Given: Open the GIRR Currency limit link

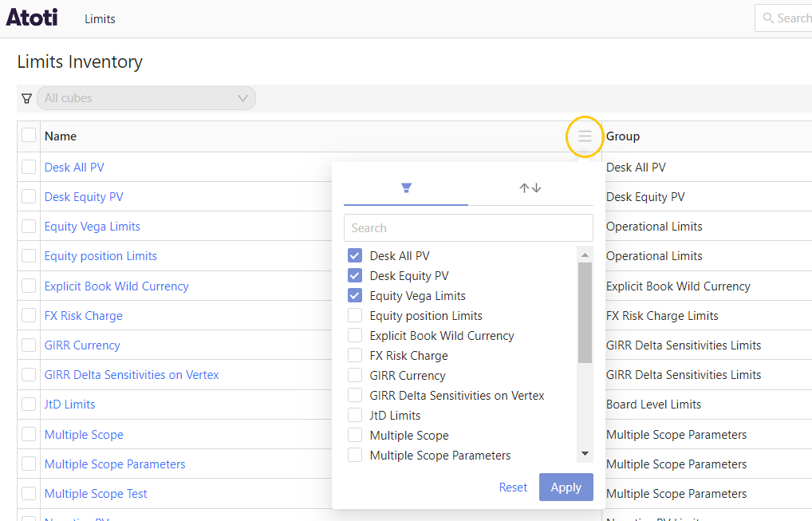Looking at the screenshot, I should pos(82,345).
